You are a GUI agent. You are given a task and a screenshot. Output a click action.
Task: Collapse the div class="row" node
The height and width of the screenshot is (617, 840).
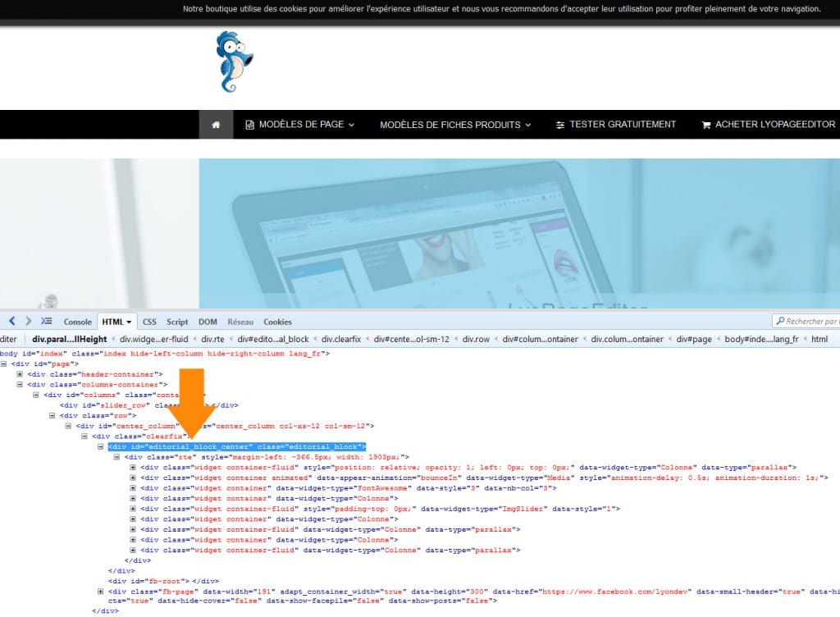pos(52,416)
